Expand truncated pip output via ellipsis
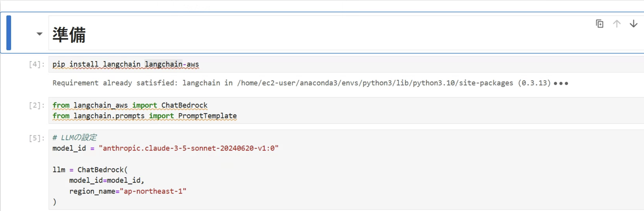This screenshot has width=644, height=211. 561,84
